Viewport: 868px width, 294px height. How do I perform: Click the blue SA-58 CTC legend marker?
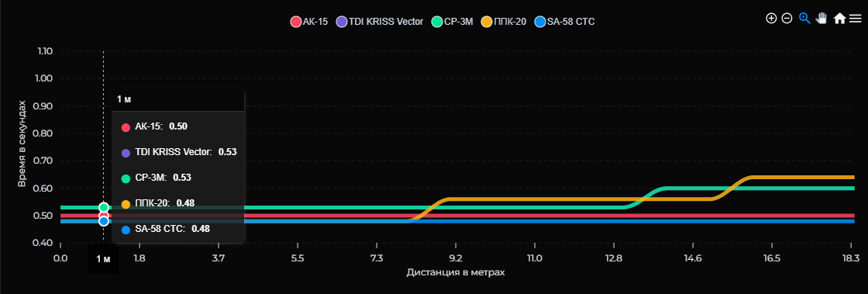[540, 22]
